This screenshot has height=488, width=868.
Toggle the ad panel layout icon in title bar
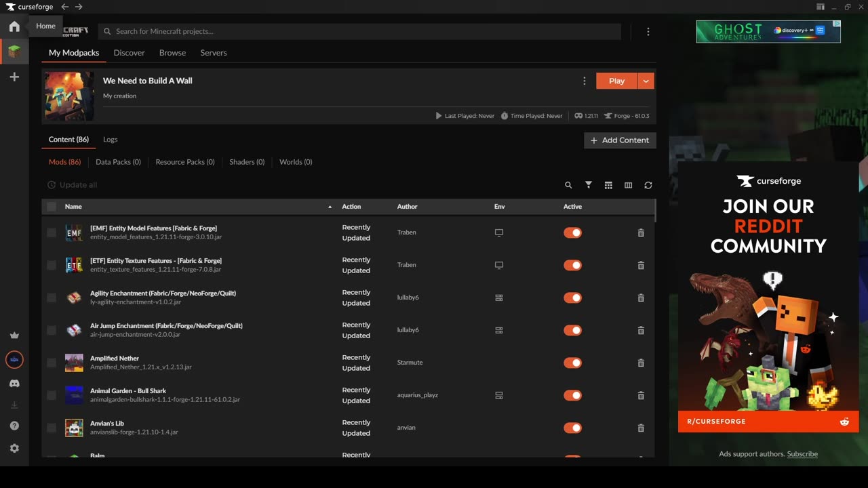tap(821, 7)
